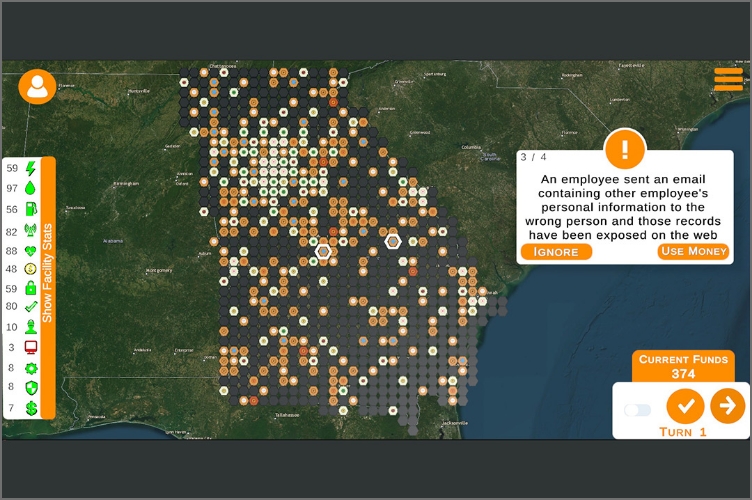Click the green shield stat icon
This screenshot has width=752, height=500.
[x=30, y=387]
